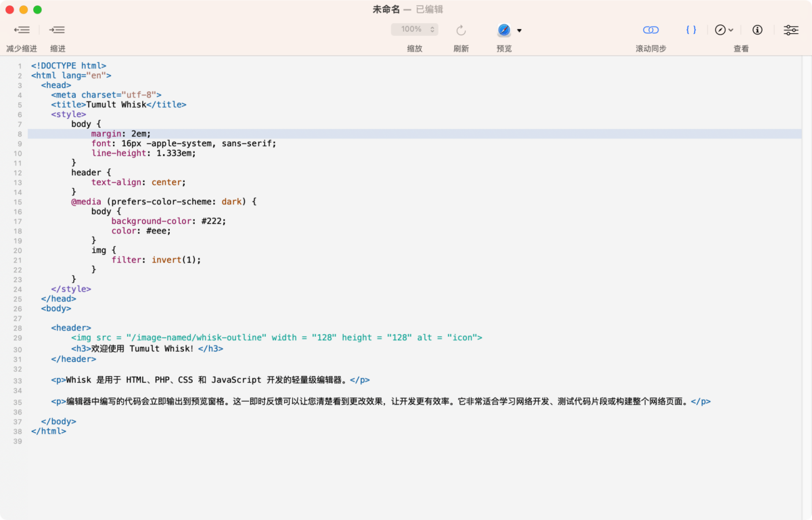
Task: Click the info circle icon
Action: [758, 30]
